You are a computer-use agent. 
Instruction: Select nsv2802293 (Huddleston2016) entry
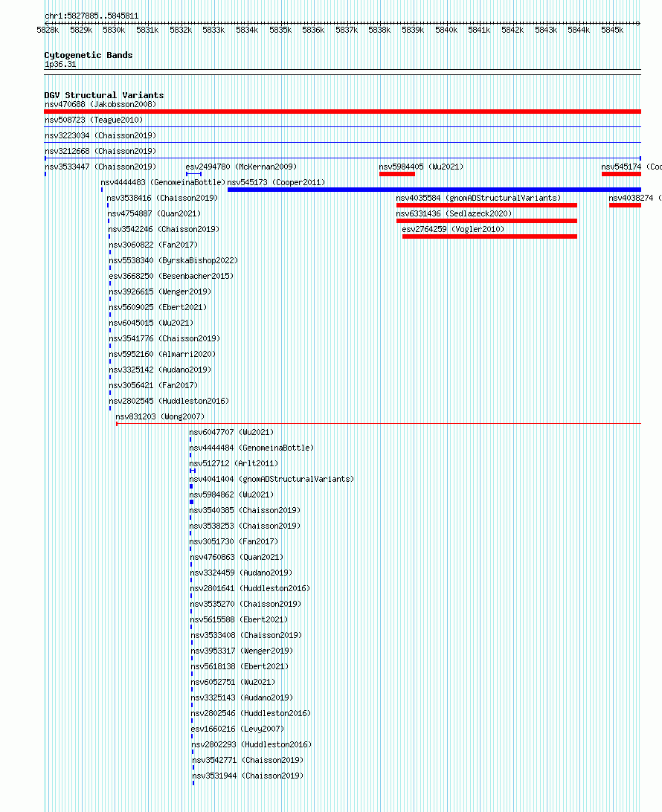click(251, 744)
